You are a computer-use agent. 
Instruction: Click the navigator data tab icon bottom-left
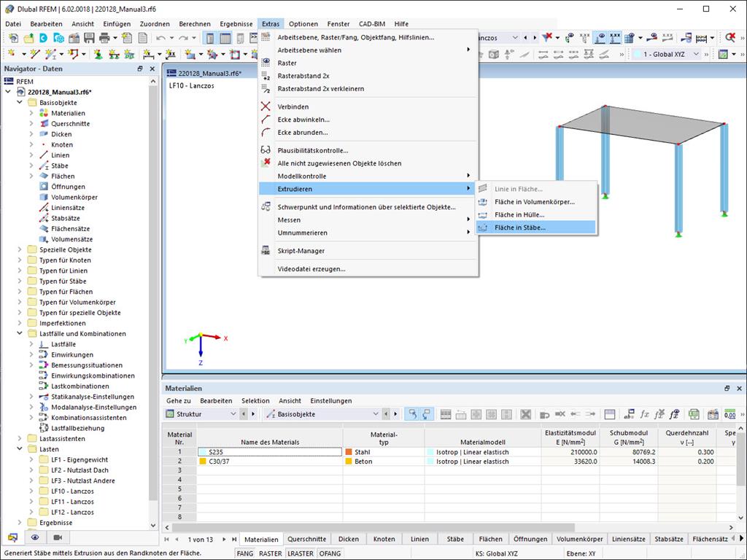point(12,537)
